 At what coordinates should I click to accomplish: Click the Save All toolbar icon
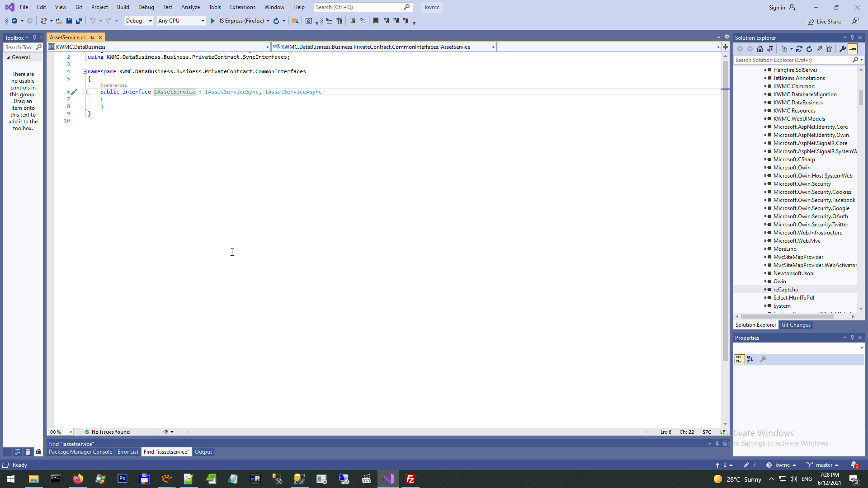[x=79, y=21]
